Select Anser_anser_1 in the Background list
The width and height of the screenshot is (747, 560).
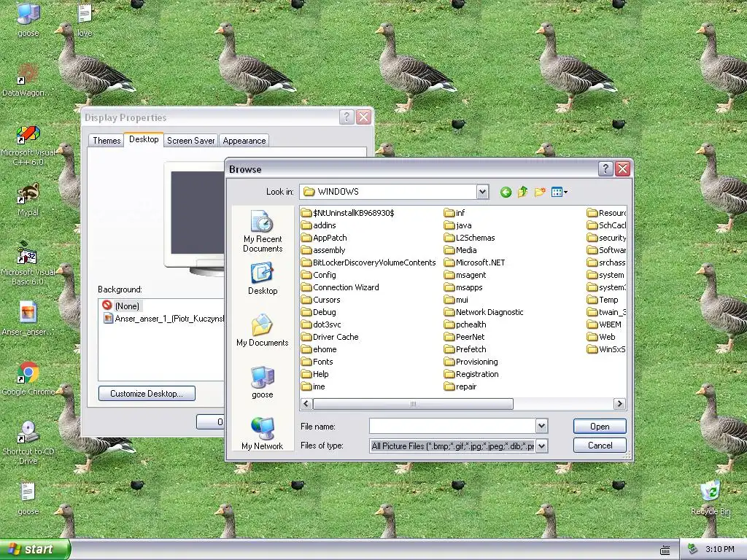[164, 319]
